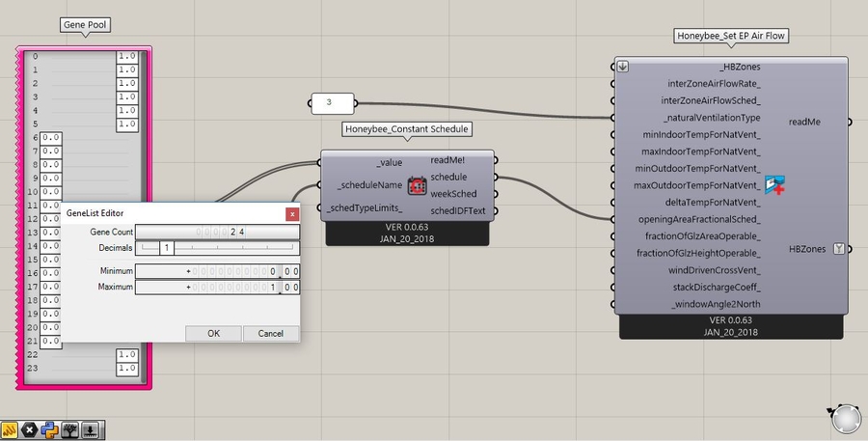Open the Python script icon

coord(50,430)
